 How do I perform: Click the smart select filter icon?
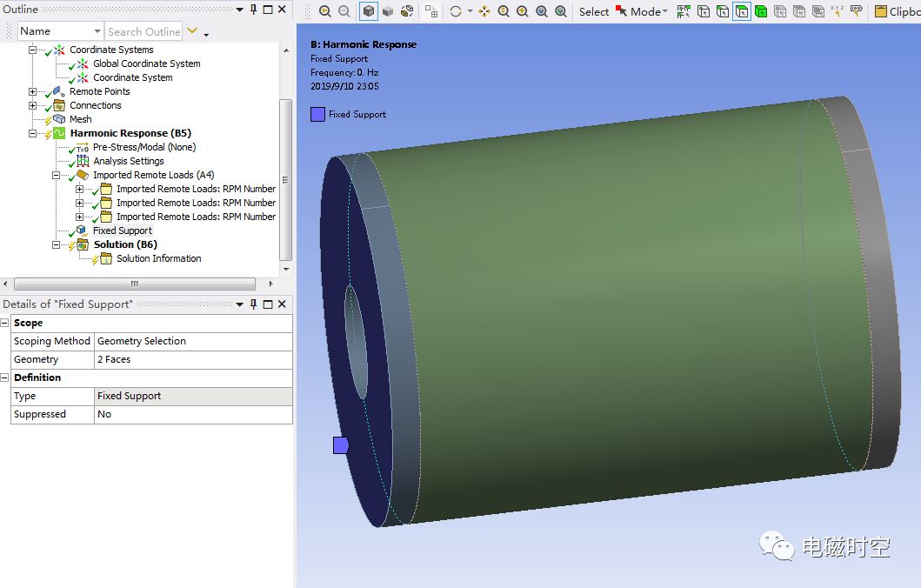tap(684, 11)
